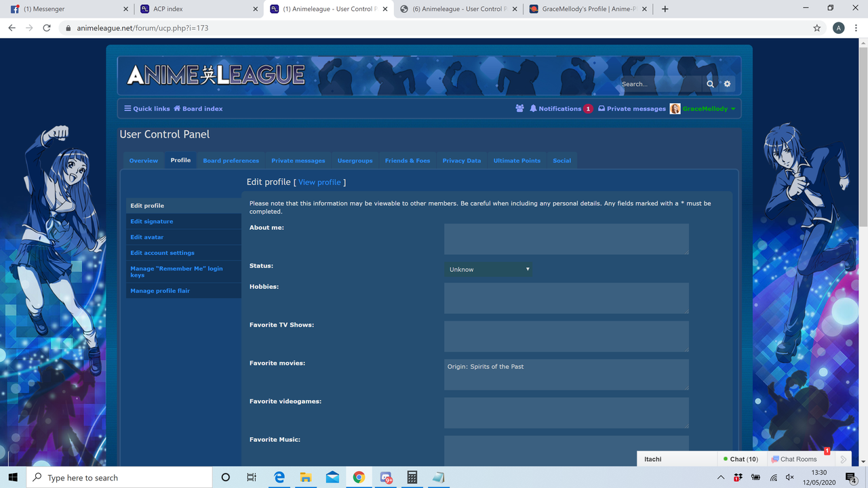Select the Profile tab

(180, 160)
